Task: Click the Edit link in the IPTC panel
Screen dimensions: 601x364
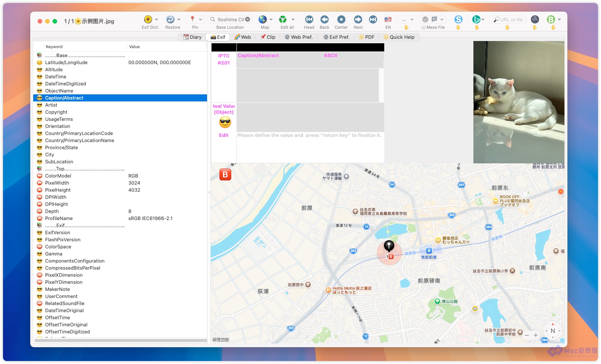Action: pyautogui.click(x=224, y=135)
